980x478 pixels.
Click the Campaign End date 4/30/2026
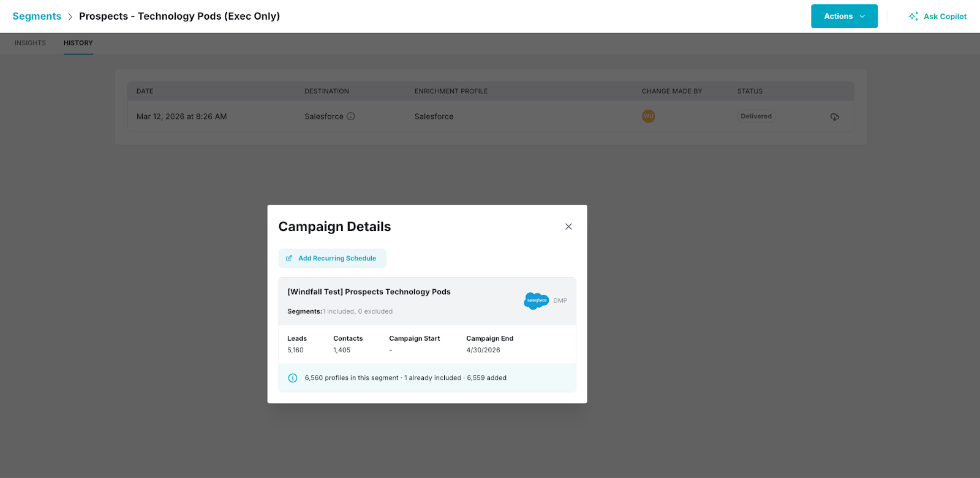(483, 351)
